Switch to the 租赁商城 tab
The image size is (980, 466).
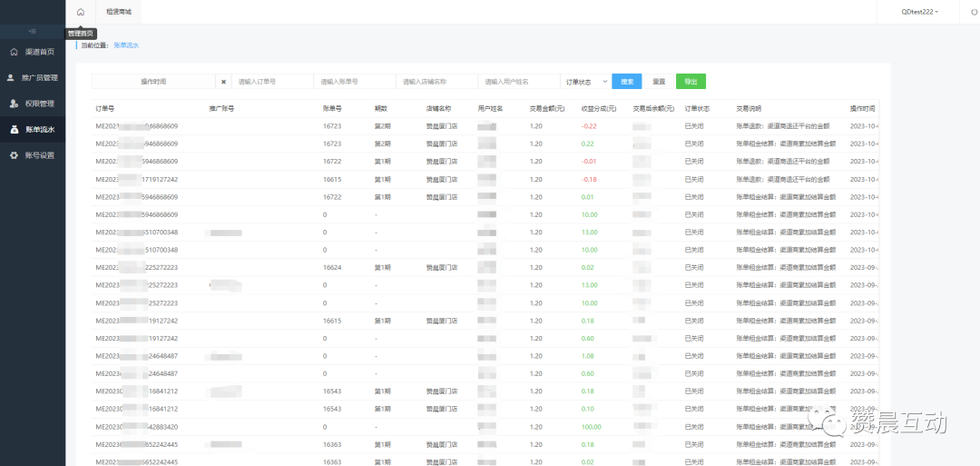point(119,12)
